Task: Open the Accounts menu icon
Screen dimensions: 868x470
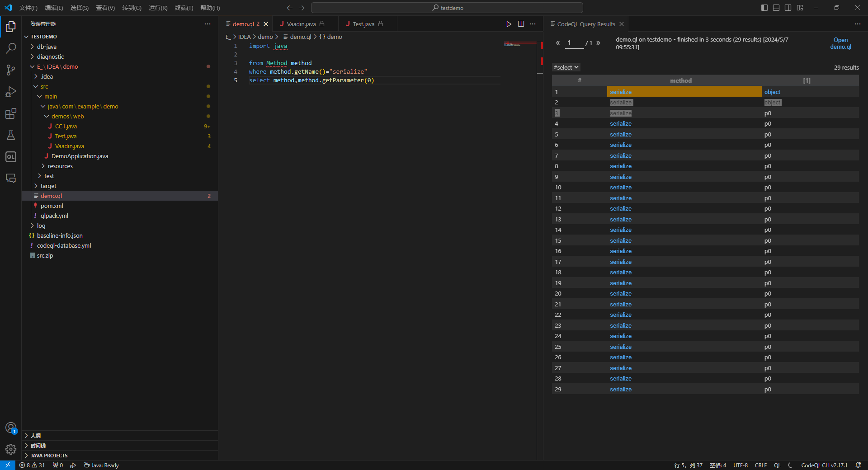Action: coord(11,428)
